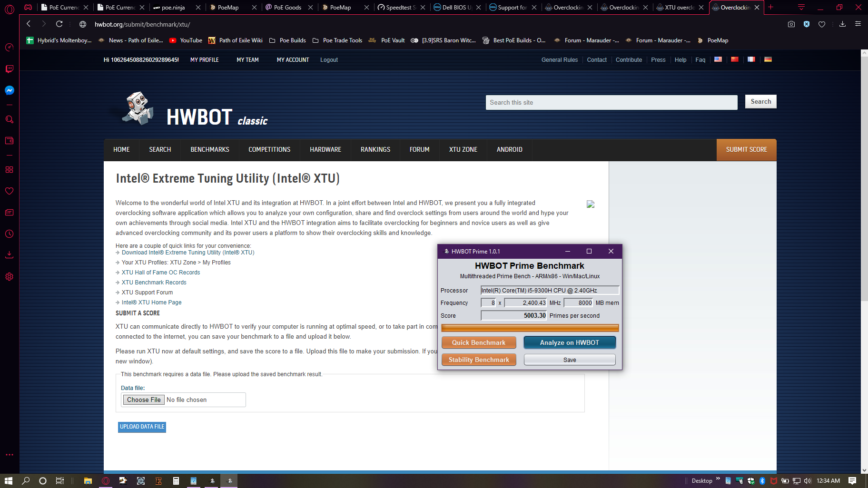Open Windows Start menu

click(x=8, y=481)
